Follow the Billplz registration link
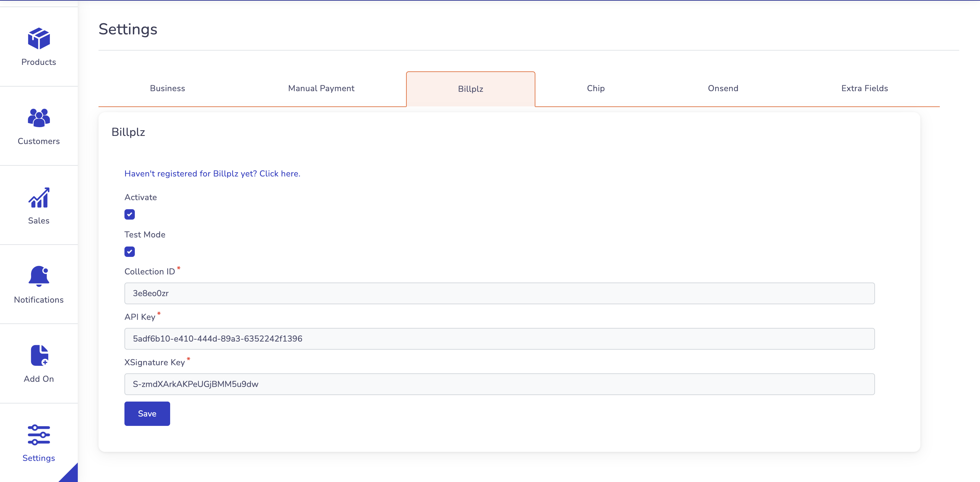The width and height of the screenshot is (980, 482). [x=212, y=174]
